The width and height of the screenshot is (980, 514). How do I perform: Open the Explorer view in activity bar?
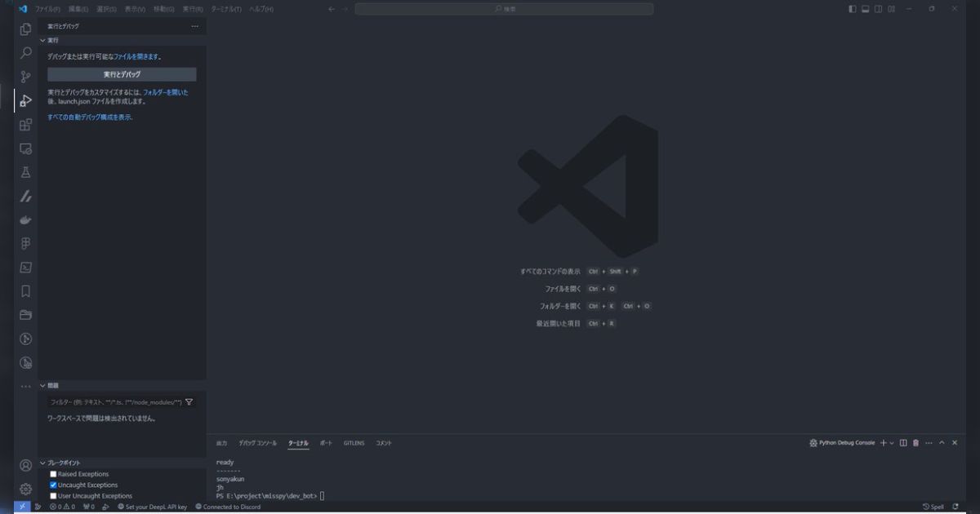(25, 29)
